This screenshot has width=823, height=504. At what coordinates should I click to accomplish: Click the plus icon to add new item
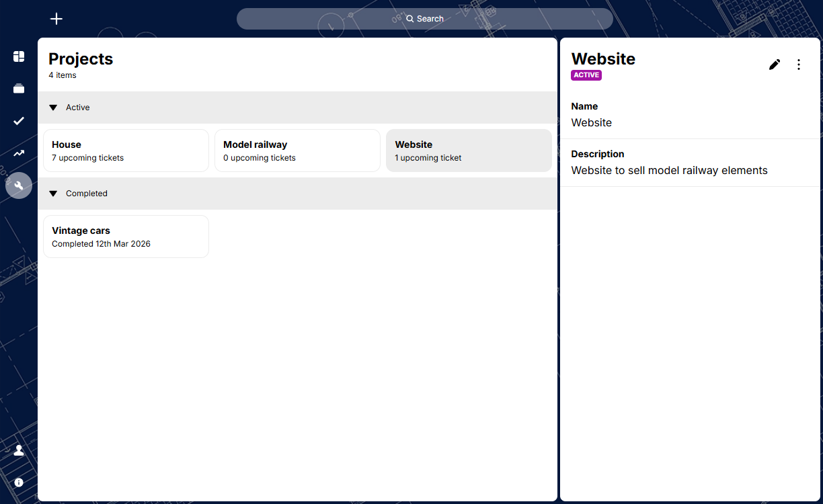point(56,19)
